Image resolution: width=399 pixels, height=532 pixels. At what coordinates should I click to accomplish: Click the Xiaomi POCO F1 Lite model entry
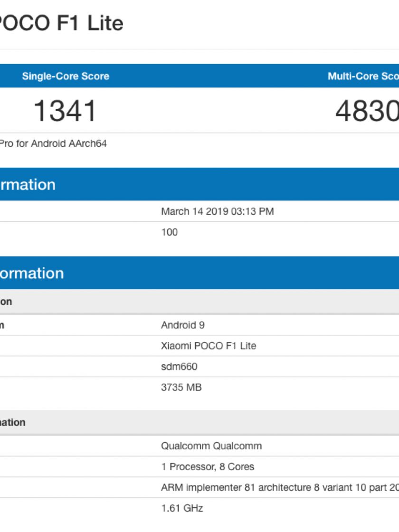click(209, 346)
